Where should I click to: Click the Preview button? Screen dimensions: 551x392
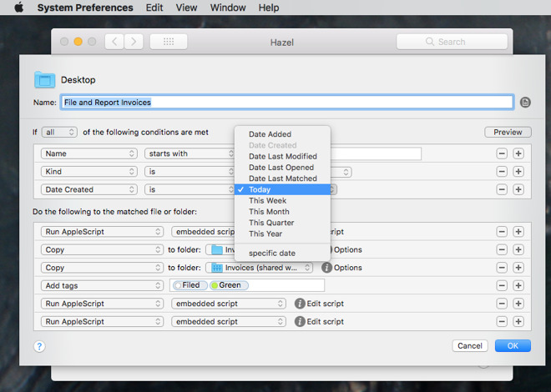point(508,133)
